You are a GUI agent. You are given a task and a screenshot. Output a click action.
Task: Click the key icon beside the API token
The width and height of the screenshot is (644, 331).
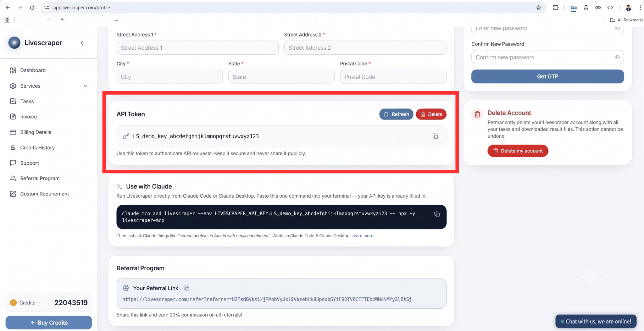(126, 136)
